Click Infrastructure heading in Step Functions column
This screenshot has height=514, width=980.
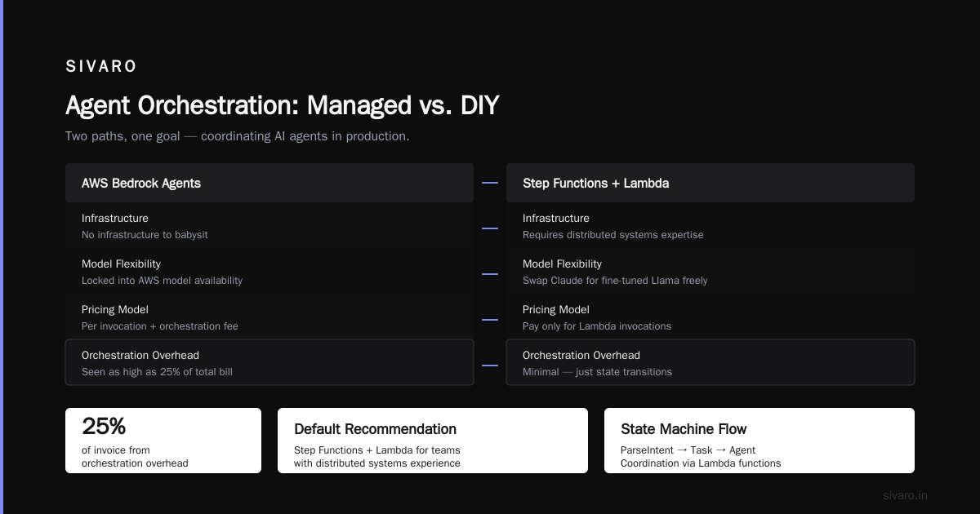click(556, 219)
